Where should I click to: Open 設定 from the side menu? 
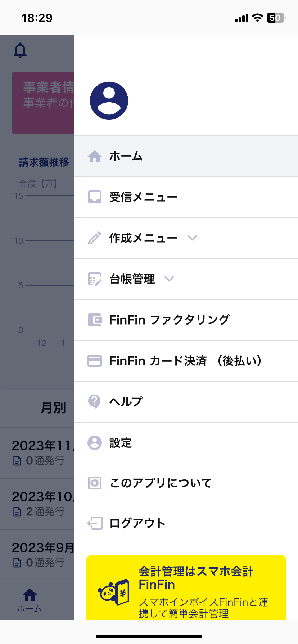tap(186, 443)
